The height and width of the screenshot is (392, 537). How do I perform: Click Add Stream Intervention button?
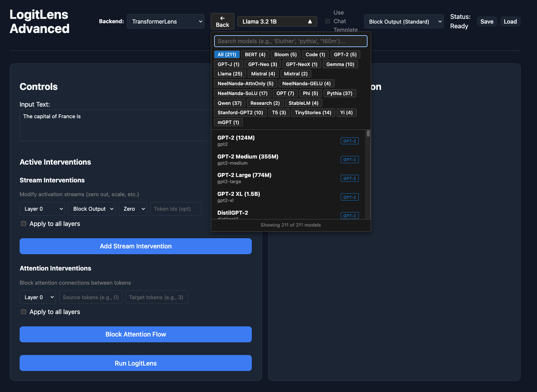tap(136, 246)
